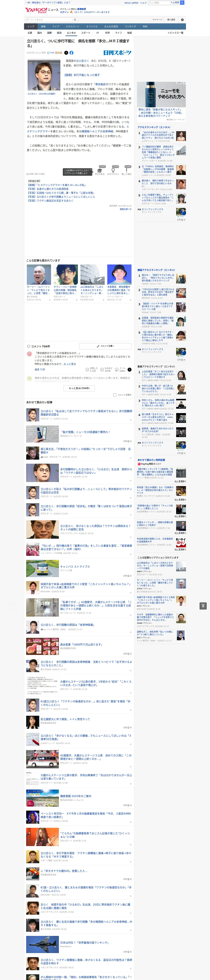Image resolution: width=210 pixels, height=980 pixels.
Task: Open 購入履歴
Action: (x=171, y=19)
